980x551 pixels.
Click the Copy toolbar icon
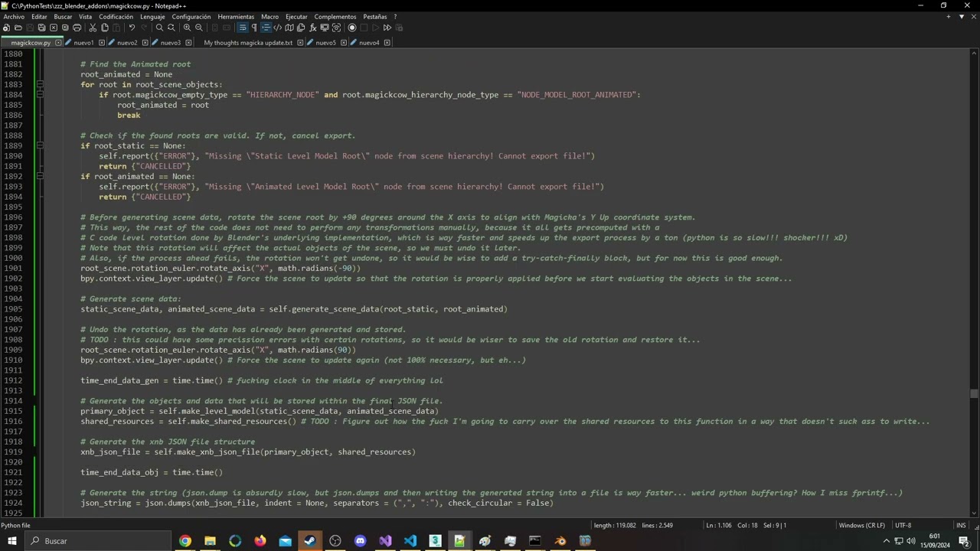point(105,28)
